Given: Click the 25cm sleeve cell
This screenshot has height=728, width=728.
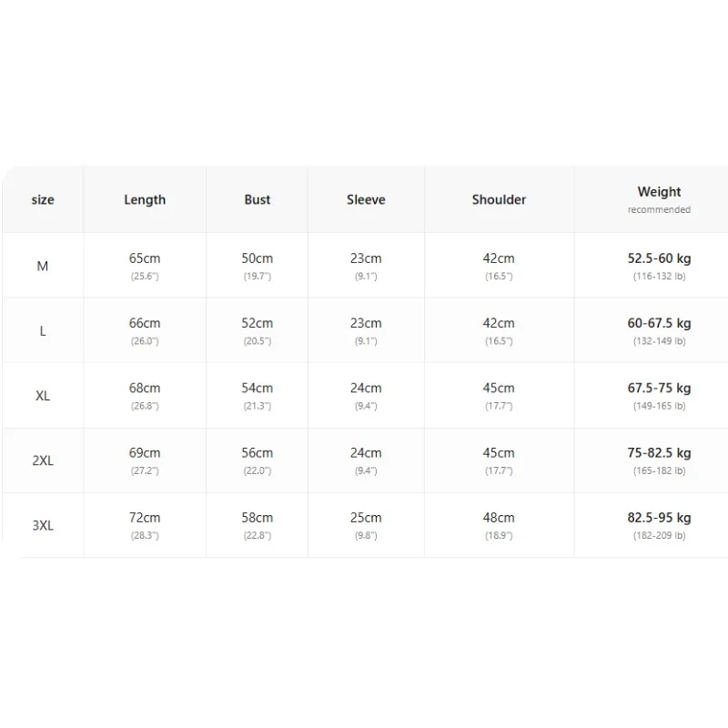Looking at the screenshot, I should tap(366, 526).
